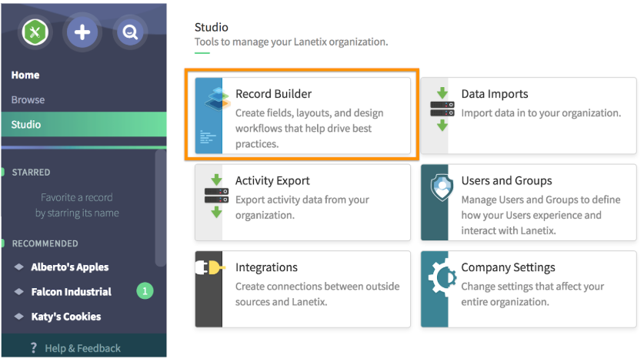Open Help & Feedback link
The height and width of the screenshot is (359, 644).
82,348
